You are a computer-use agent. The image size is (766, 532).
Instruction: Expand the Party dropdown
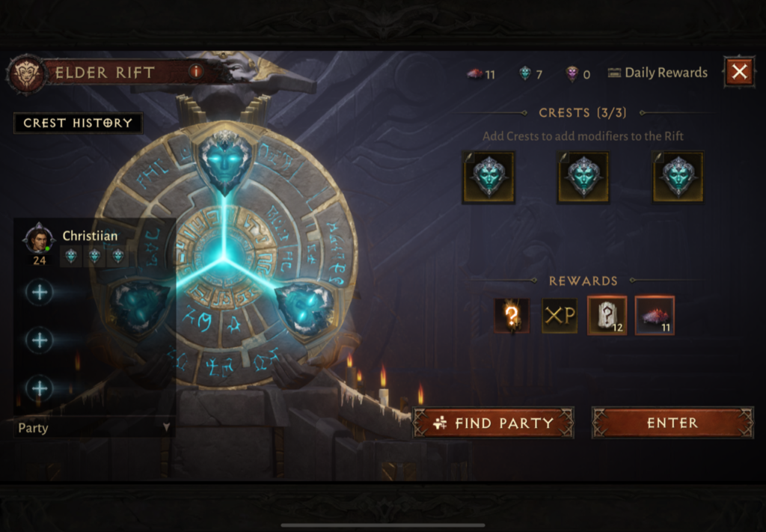point(94,427)
